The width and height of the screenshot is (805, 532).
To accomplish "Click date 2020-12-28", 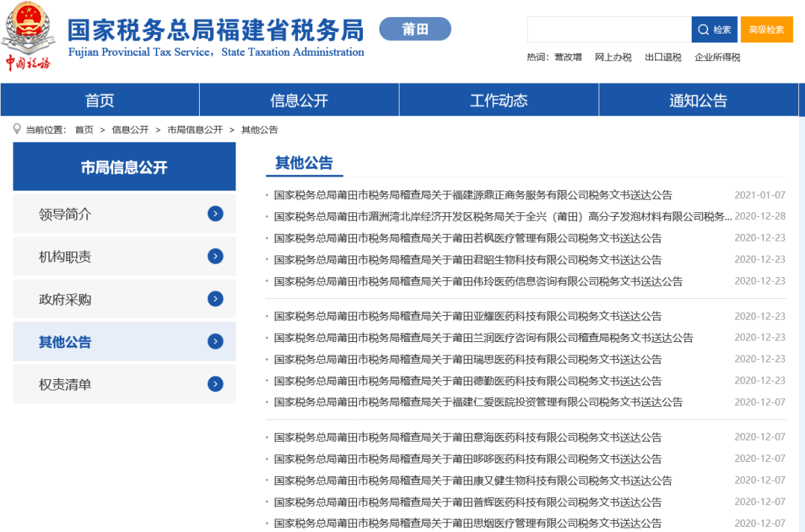I will coord(760,217).
